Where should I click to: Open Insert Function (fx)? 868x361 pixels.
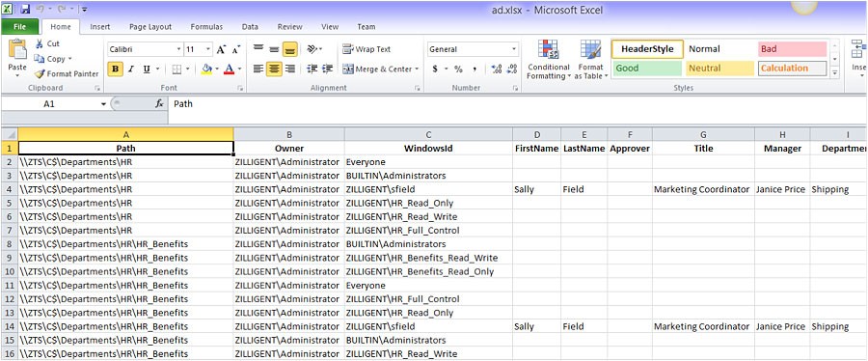click(159, 104)
